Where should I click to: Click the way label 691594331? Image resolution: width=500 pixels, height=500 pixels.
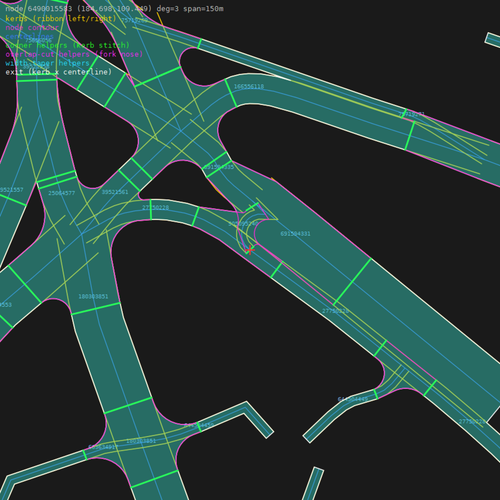click(x=295, y=234)
